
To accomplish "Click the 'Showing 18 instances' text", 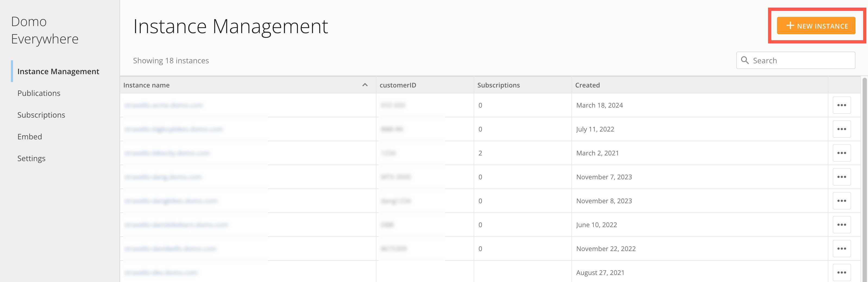I will point(171,61).
